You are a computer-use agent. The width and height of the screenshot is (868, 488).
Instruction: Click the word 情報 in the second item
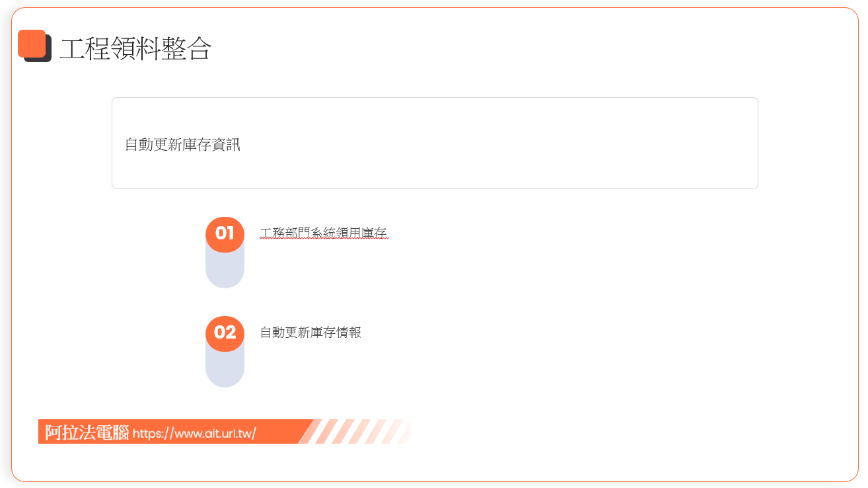[349, 333]
